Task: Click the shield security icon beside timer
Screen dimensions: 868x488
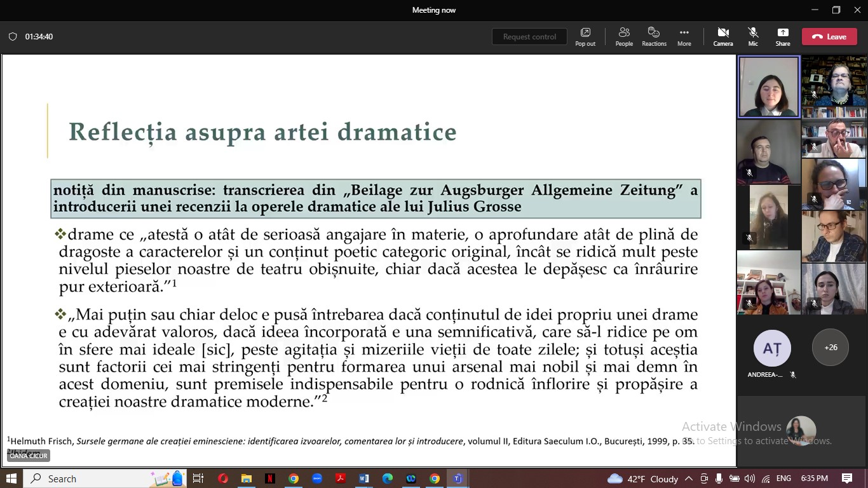Action: coord(13,37)
